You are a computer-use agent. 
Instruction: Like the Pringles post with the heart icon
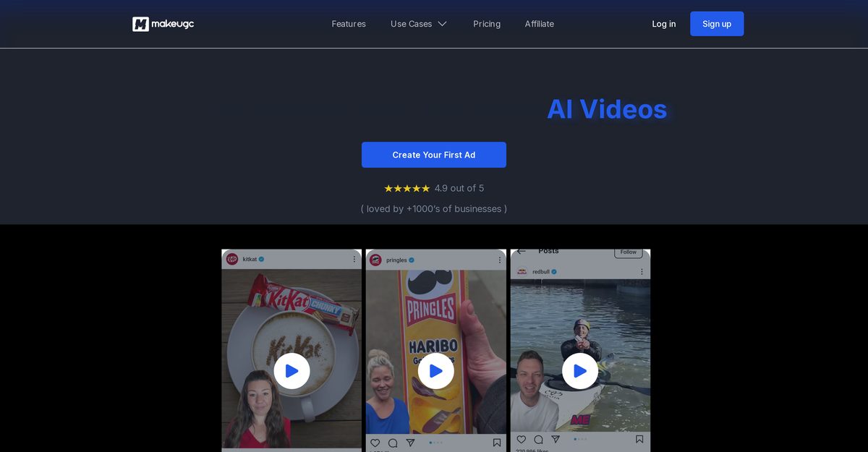click(375, 443)
